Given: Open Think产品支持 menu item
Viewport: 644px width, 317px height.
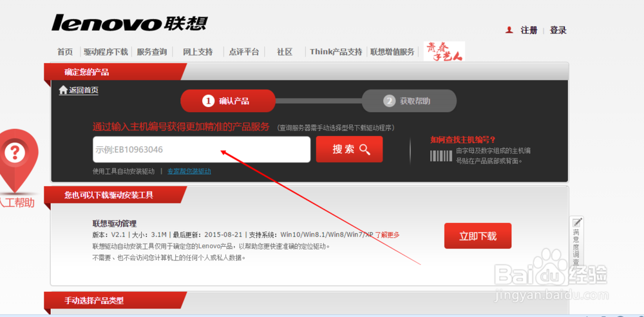Looking at the screenshot, I should coord(336,52).
